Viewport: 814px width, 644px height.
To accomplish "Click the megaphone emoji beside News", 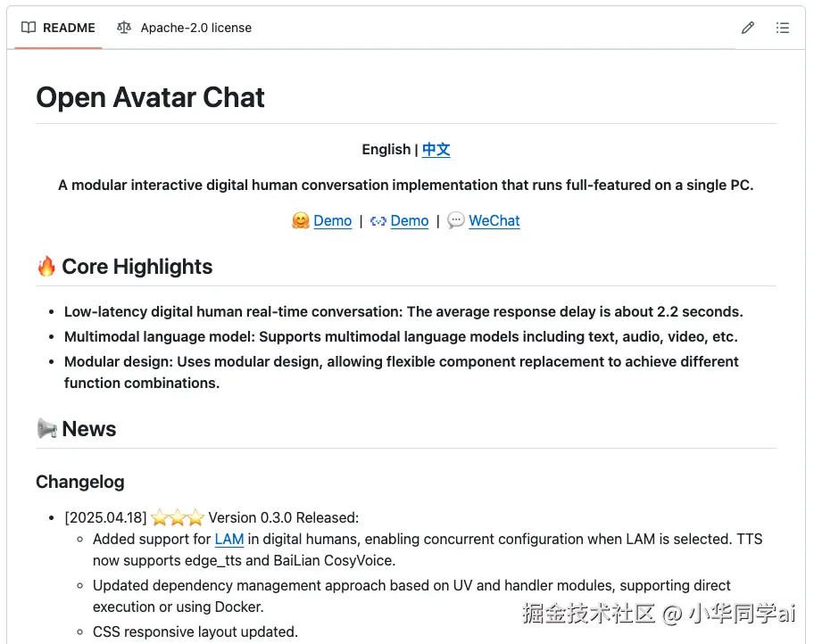I will [x=46, y=429].
